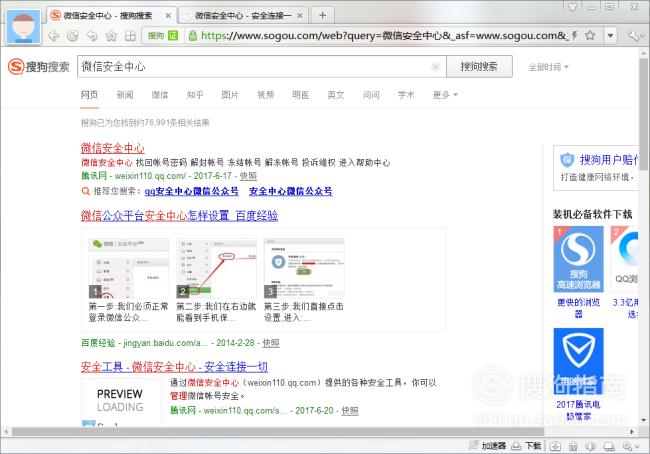
Task: Select the 视频 search category
Action: [265, 95]
